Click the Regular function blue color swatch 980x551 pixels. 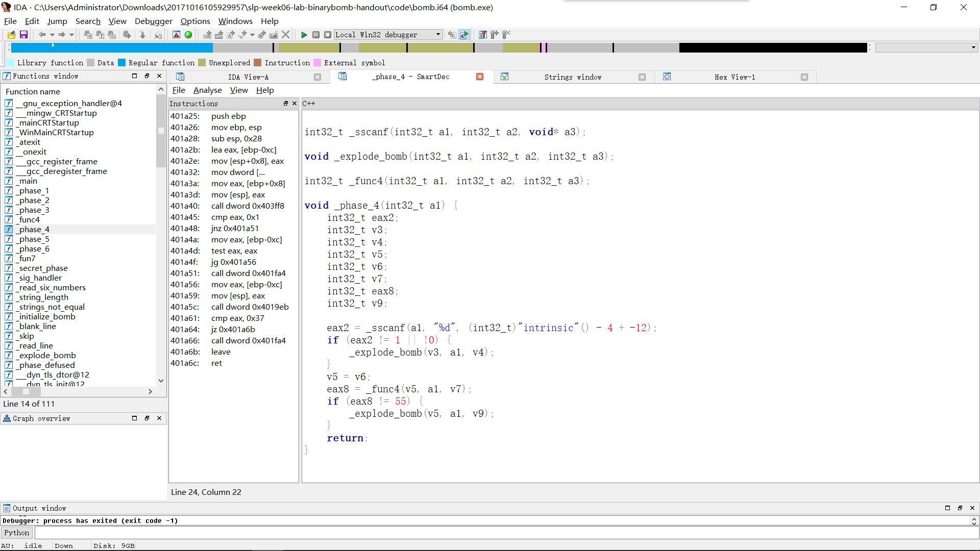(x=122, y=63)
